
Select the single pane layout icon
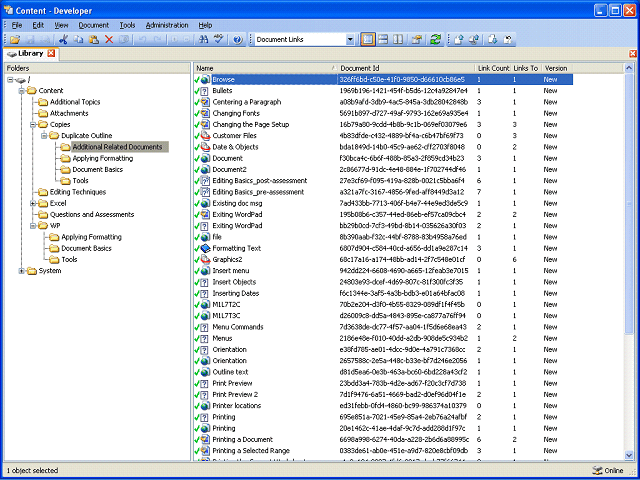pos(368,40)
